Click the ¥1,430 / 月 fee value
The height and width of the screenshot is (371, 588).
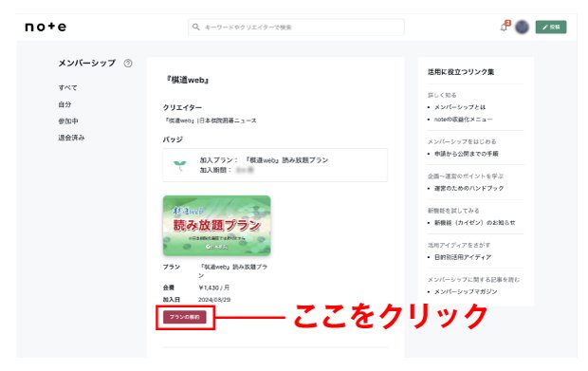(x=213, y=288)
